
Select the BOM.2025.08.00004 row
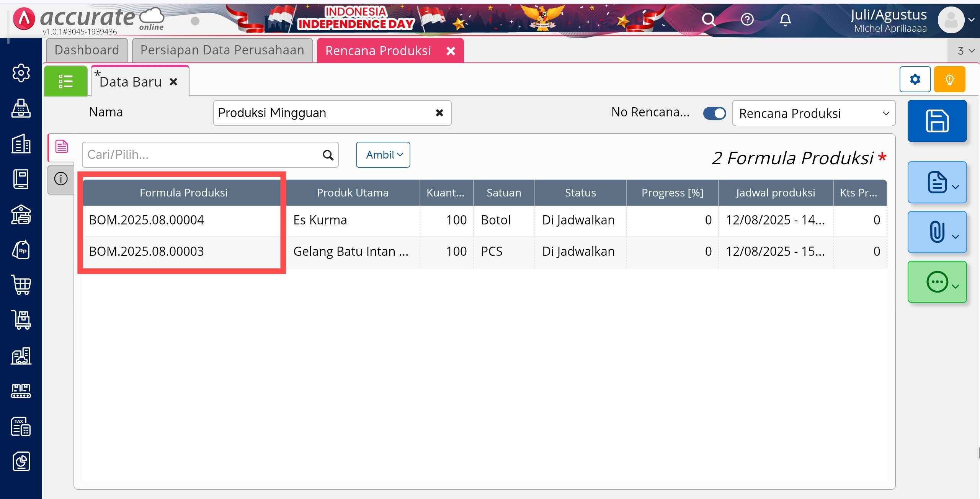[147, 220]
